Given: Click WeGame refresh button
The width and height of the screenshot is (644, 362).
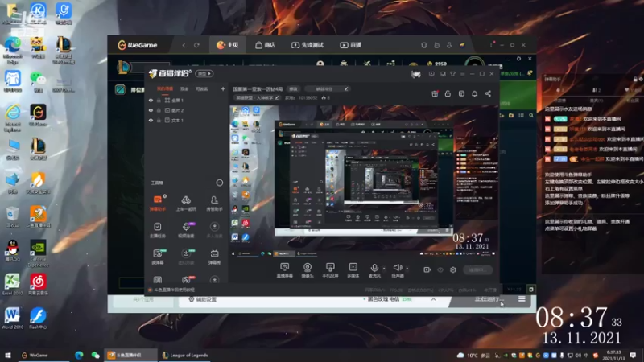Looking at the screenshot, I should [196, 45].
